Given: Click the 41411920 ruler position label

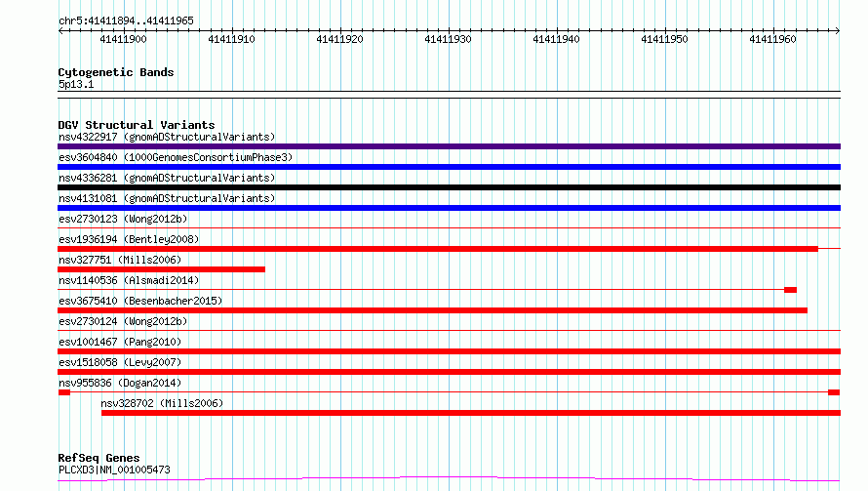Looking at the screenshot, I should pos(339,39).
